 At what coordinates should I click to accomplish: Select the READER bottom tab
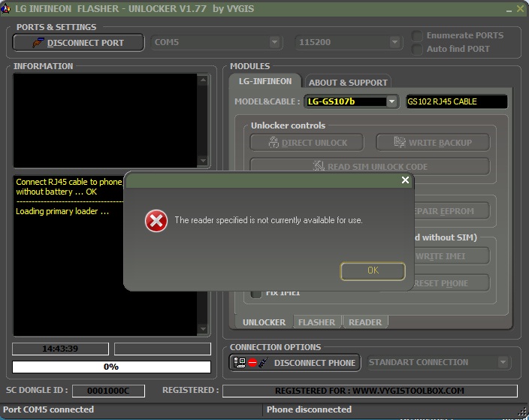click(x=365, y=322)
